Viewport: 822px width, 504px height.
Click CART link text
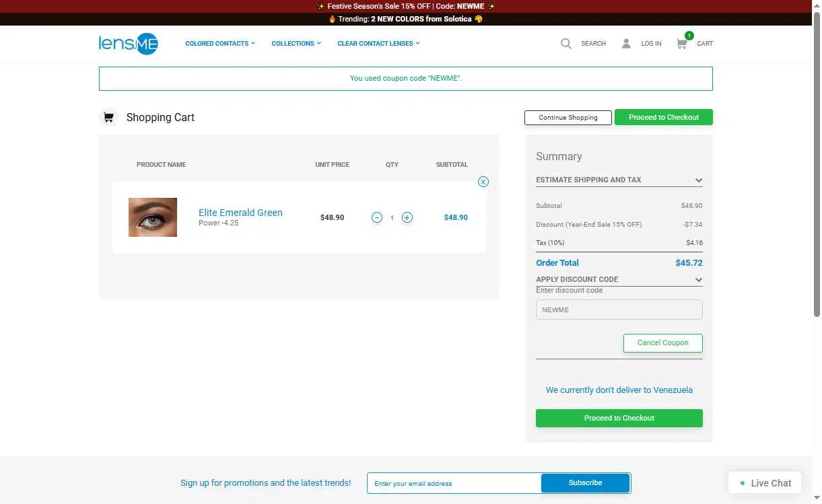705,44
